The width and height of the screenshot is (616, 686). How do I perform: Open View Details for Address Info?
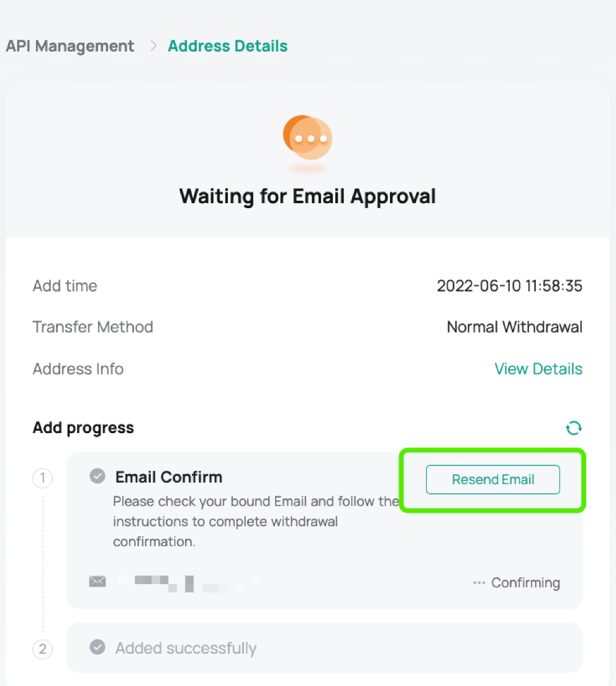538,369
